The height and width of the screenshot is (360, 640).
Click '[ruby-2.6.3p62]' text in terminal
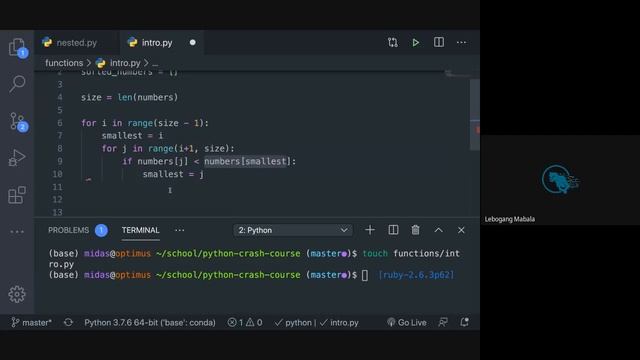(416, 275)
